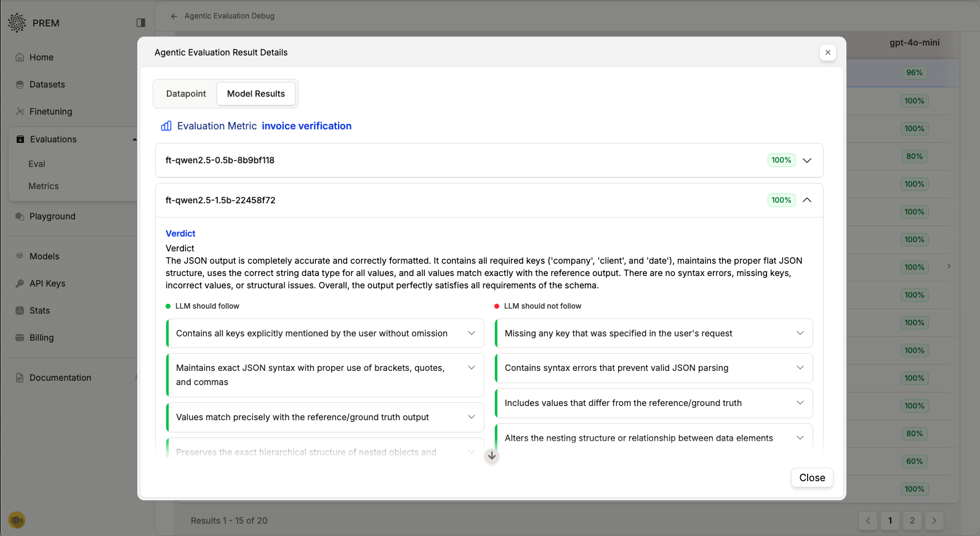
Task: Click the Evaluations icon in sidebar
Action: tap(20, 139)
